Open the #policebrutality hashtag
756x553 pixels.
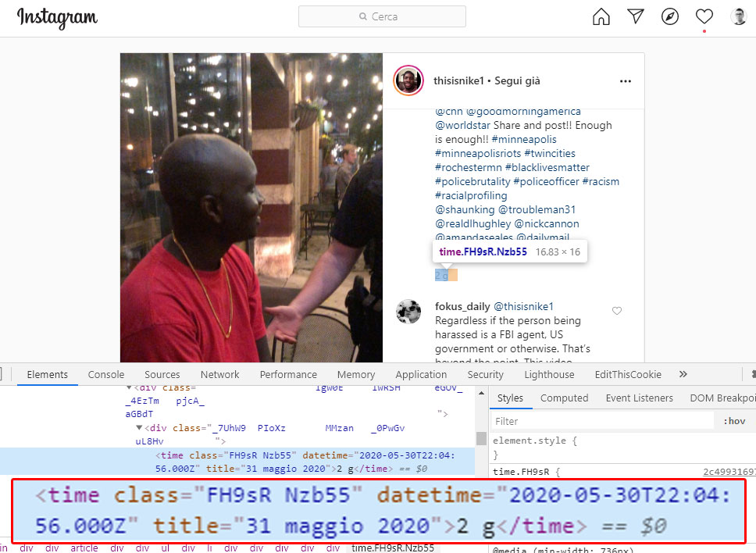[x=472, y=182]
